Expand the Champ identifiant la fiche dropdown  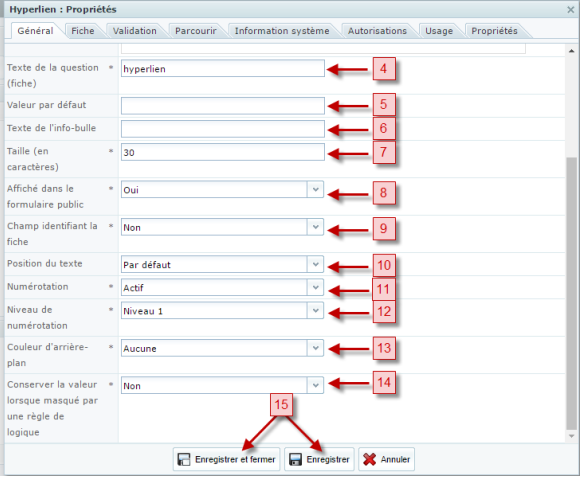pos(316,227)
